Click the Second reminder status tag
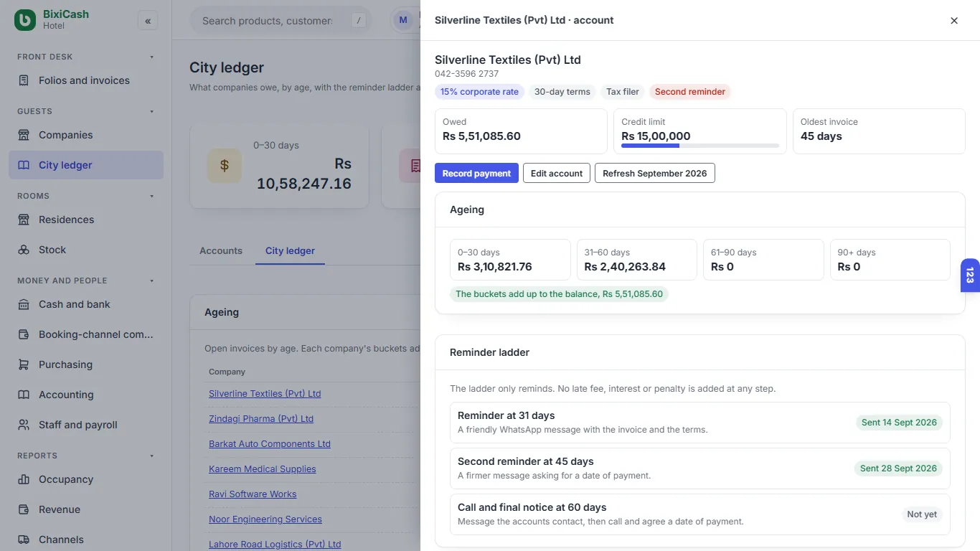980x551 pixels. 690,92
